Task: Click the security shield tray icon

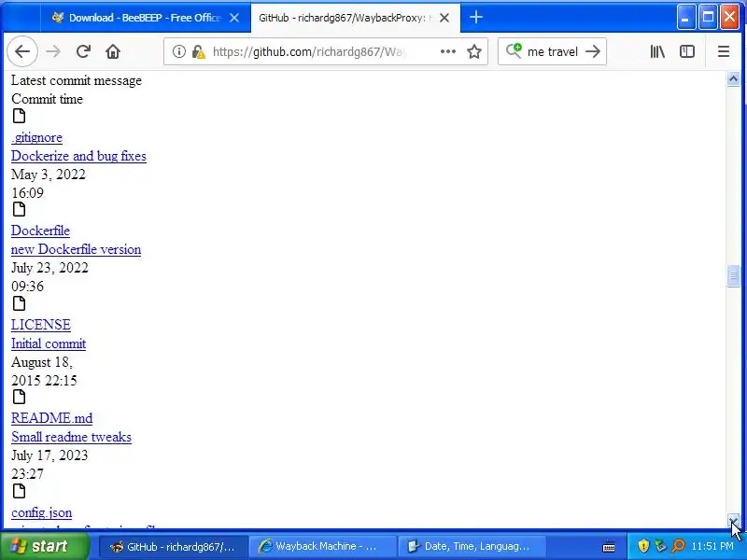Action: (643, 546)
